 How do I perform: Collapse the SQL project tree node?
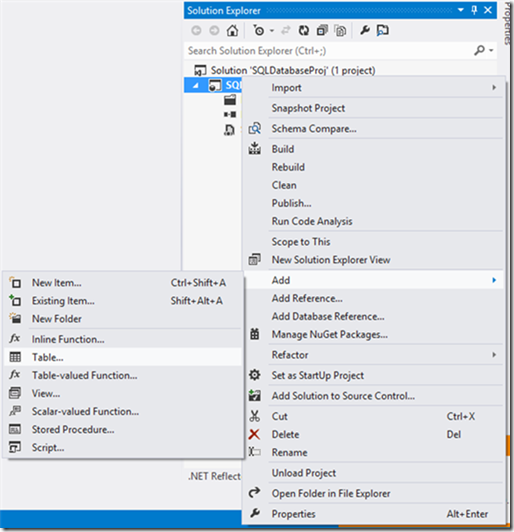click(196, 86)
